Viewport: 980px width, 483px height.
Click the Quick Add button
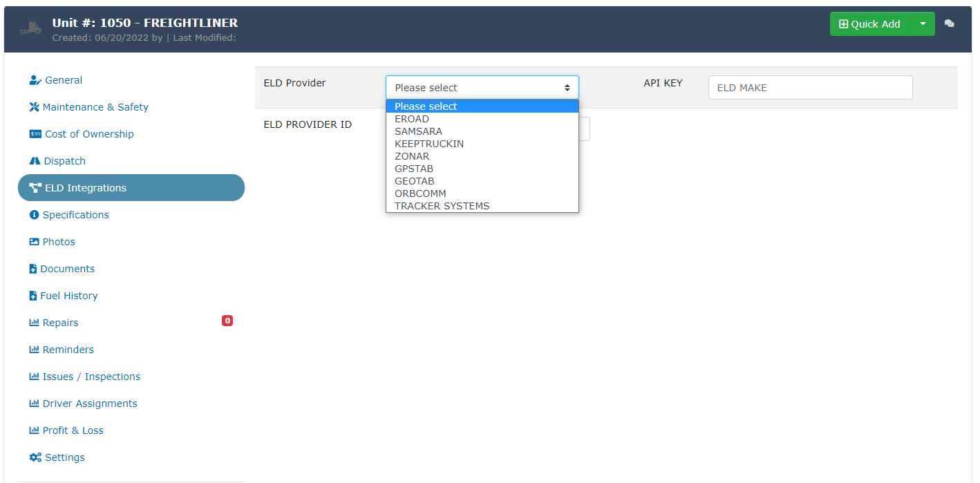[x=870, y=24]
